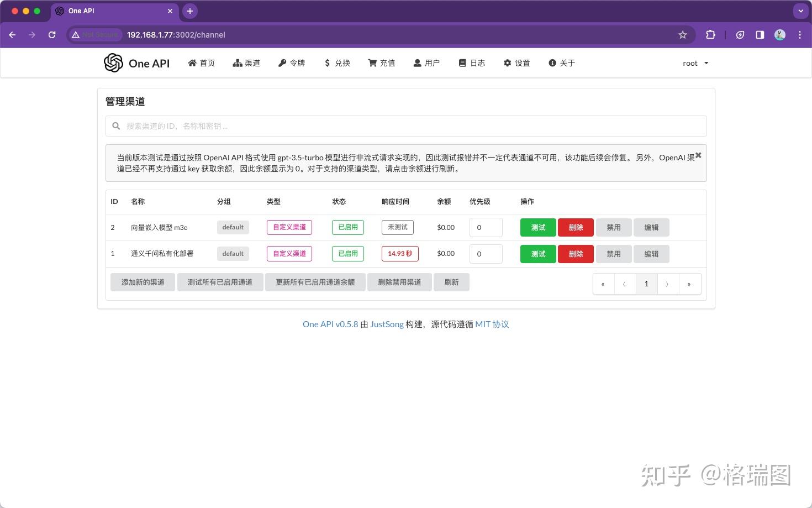
Task: Visit the 充值 recharge page
Action: (x=381, y=63)
